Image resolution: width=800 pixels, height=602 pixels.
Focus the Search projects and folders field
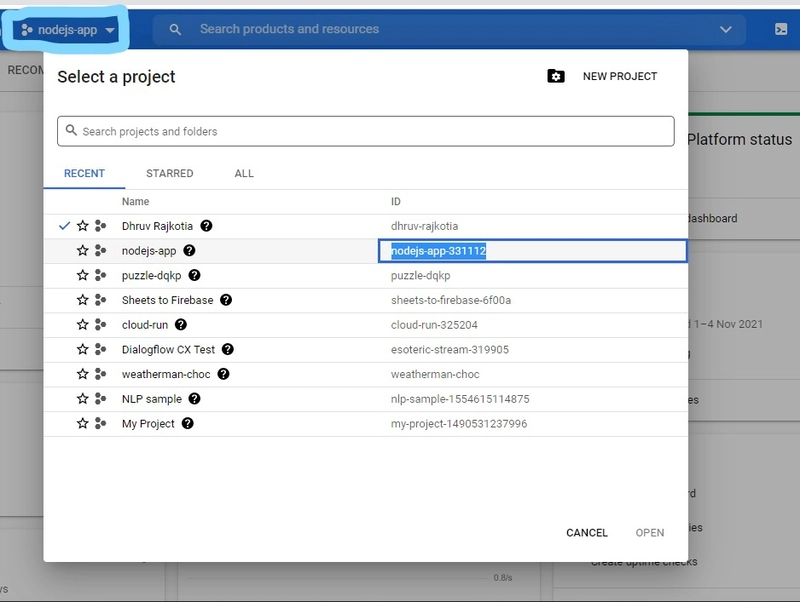(x=366, y=131)
